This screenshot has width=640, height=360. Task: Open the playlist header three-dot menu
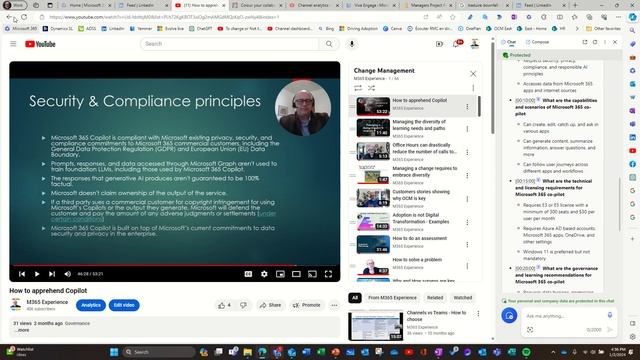point(473,88)
